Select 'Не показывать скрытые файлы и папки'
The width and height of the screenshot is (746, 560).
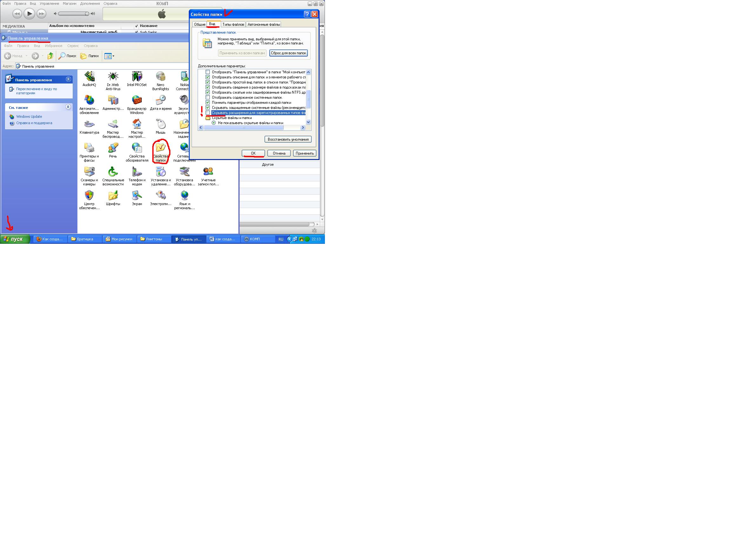point(214,123)
